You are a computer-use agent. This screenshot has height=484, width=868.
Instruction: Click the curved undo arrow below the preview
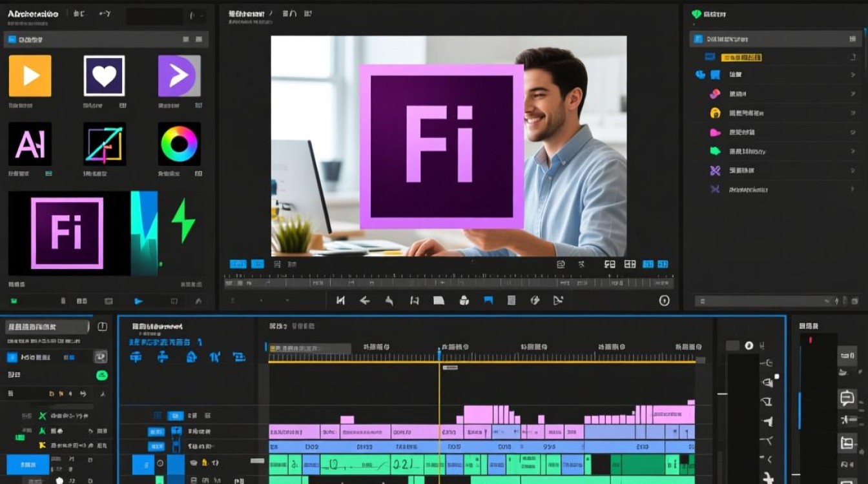pos(389,300)
